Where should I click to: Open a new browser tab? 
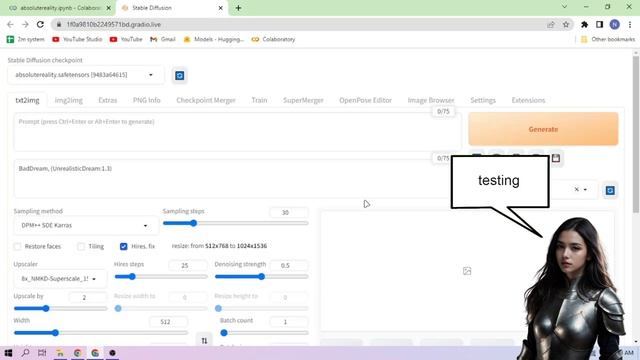[x=238, y=8]
